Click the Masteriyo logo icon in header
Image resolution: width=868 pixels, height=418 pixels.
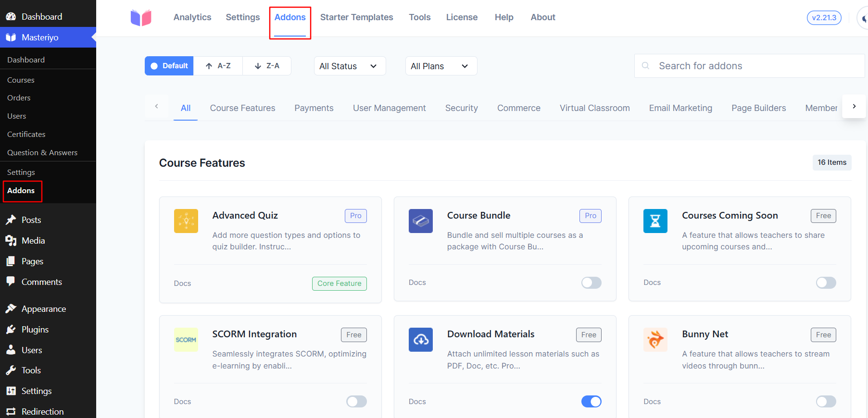[141, 18]
